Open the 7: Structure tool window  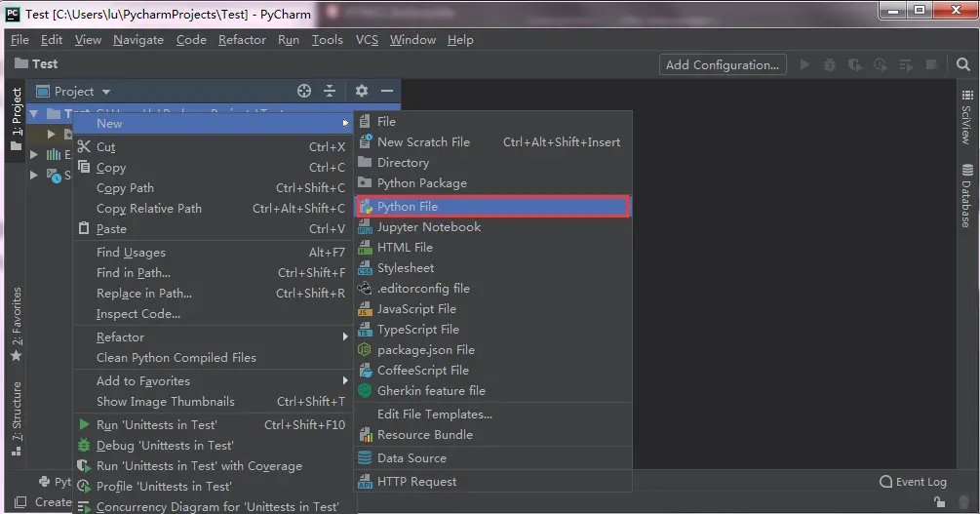pos(17,417)
